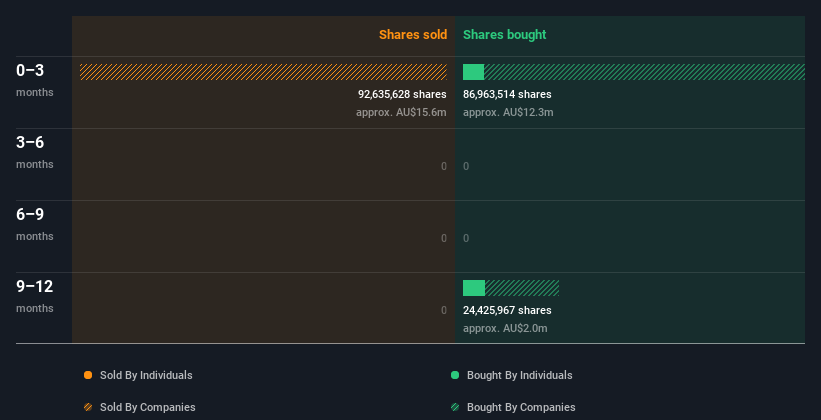Click the hatched 'Sold By Companies' legend dot

(88, 407)
